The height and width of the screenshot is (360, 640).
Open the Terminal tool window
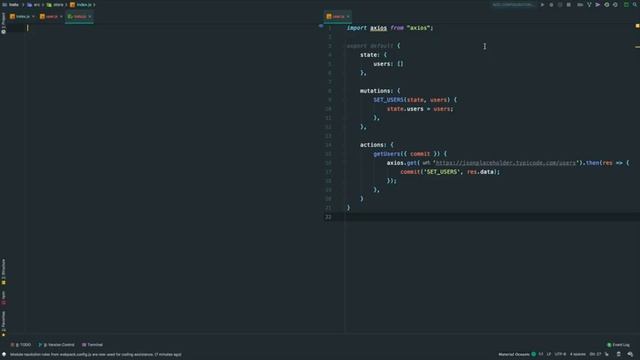[92, 345]
